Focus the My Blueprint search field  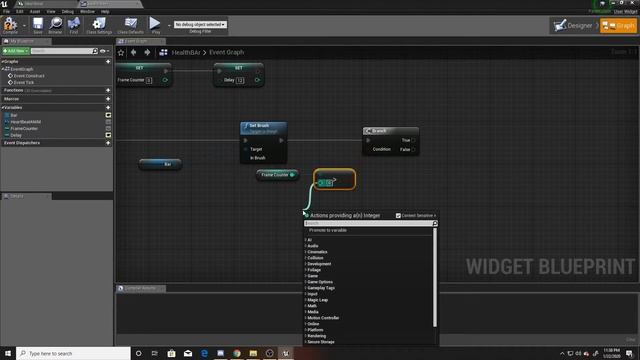point(62,51)
